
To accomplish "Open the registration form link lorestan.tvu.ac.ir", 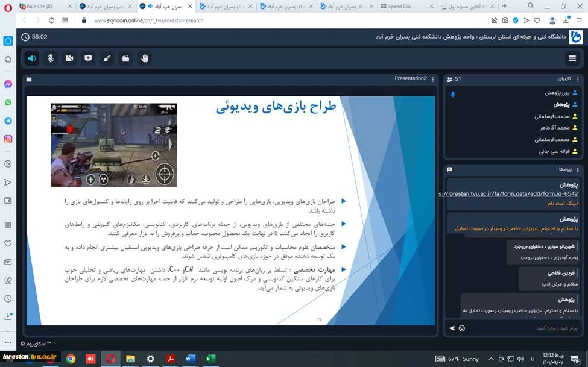I will click(509, 194).
